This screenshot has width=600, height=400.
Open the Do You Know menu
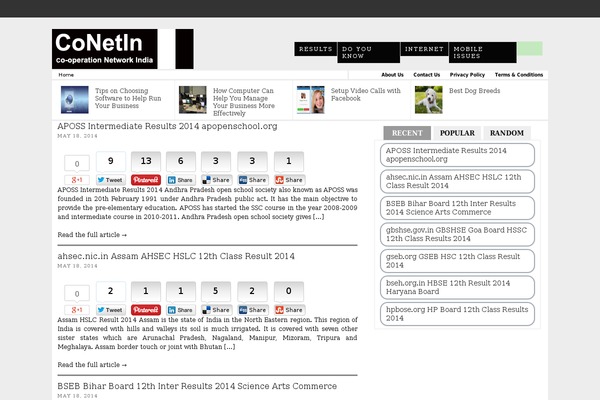click(368, 52)
